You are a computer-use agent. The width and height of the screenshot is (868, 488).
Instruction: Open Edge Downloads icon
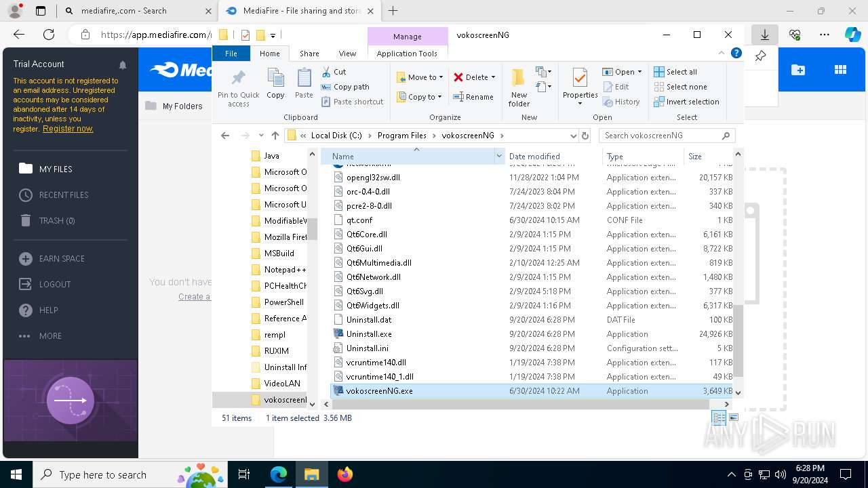click(764, 35)
